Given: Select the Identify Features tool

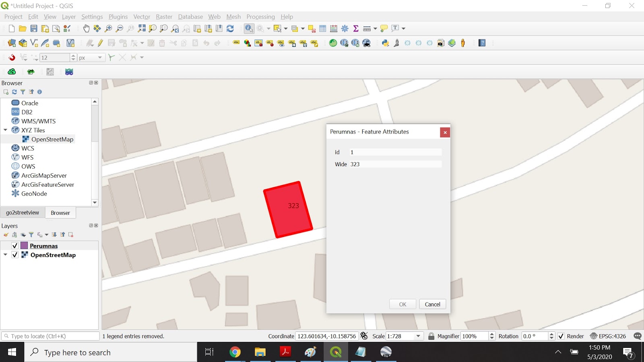Looking at the screenshot, I should (249, 29).
